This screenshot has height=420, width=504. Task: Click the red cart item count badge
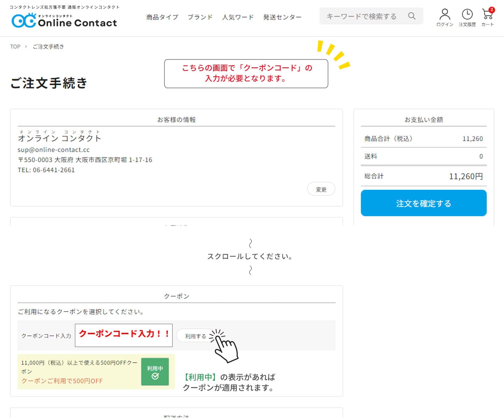(x=492, y=10)
